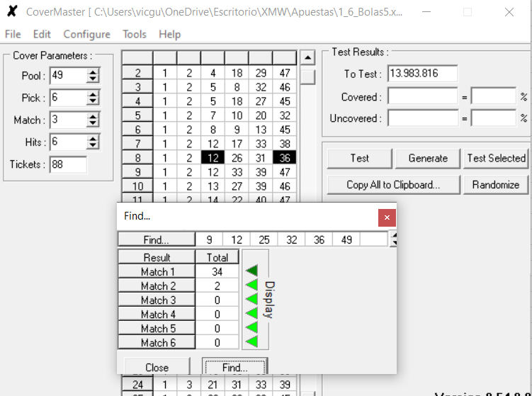Decrease the Hits value
This screenshot has width=532, height=396.
[x=93, y=145]
